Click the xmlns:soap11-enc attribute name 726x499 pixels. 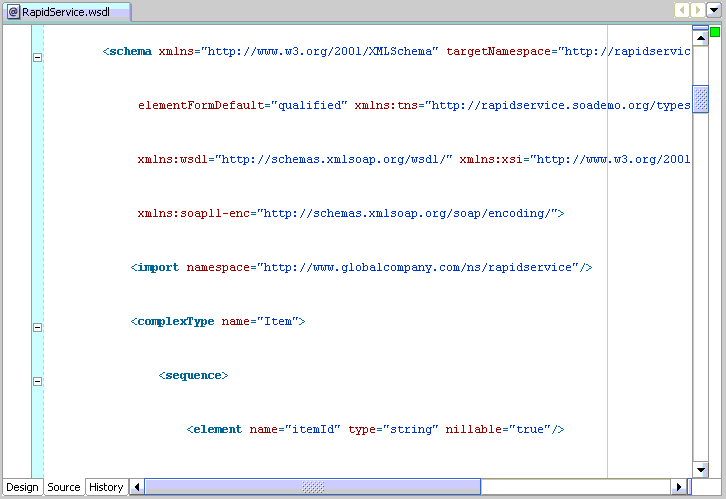[194, 213]
